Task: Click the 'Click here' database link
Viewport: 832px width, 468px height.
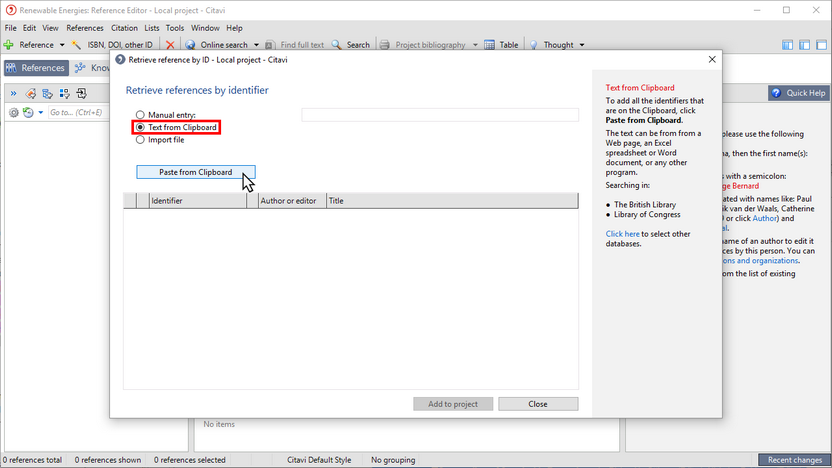Action: pos(622,234)
